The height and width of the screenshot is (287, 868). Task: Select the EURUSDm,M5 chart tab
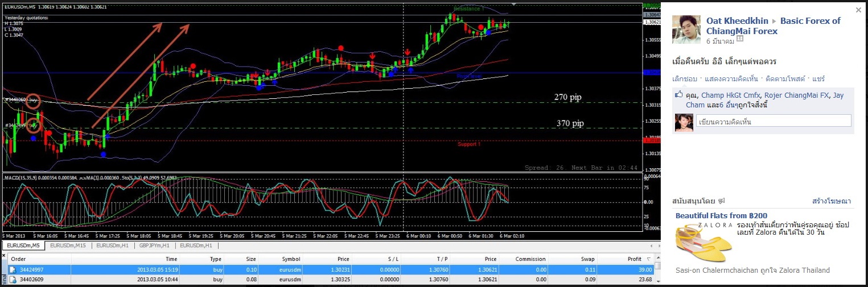click(23, 246)
